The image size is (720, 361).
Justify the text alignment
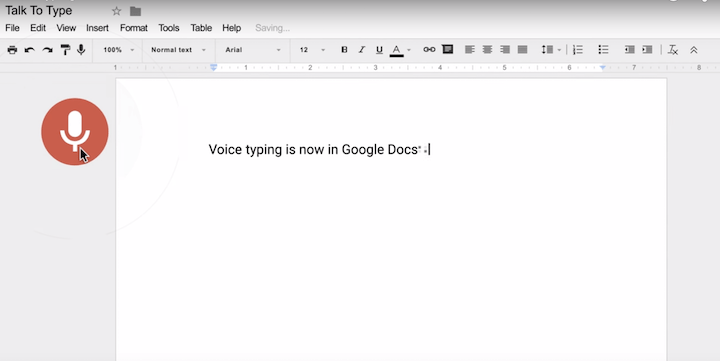tap(522, 49)
